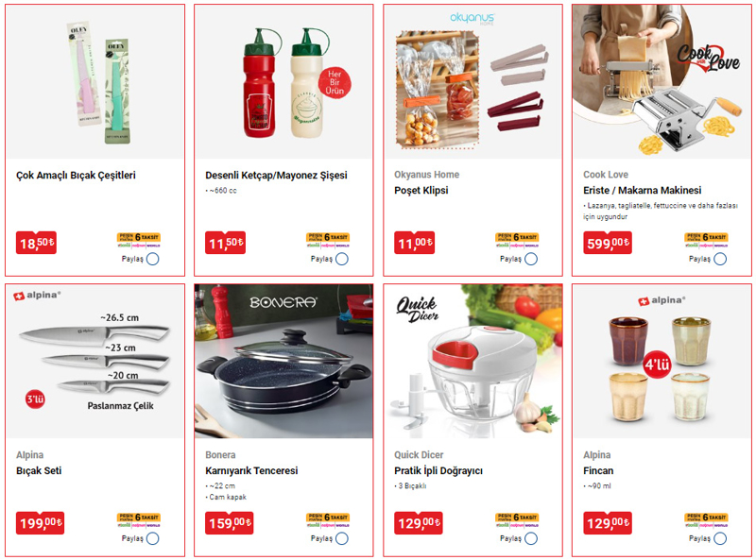Image resolution: width=756 pixels, height=560 pixels.
Task: Click the red 4'lü badge on the cups image
Action: (x=657, y=365)
